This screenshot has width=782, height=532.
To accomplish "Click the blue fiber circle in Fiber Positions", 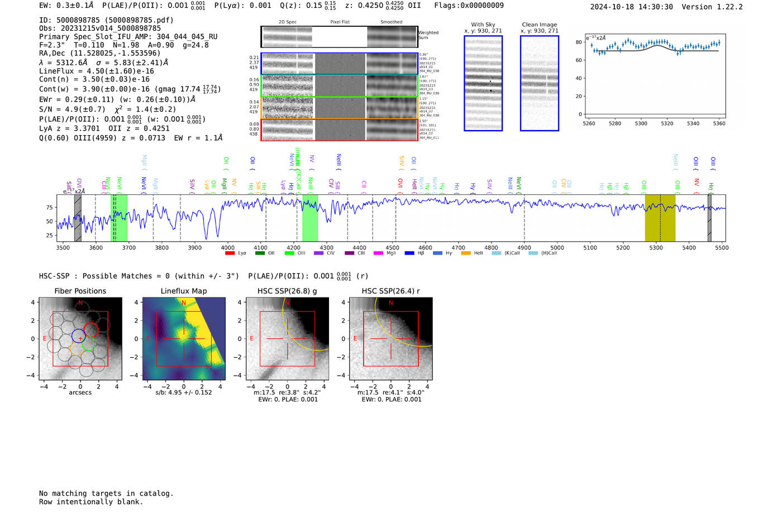I will pos(79,336).
